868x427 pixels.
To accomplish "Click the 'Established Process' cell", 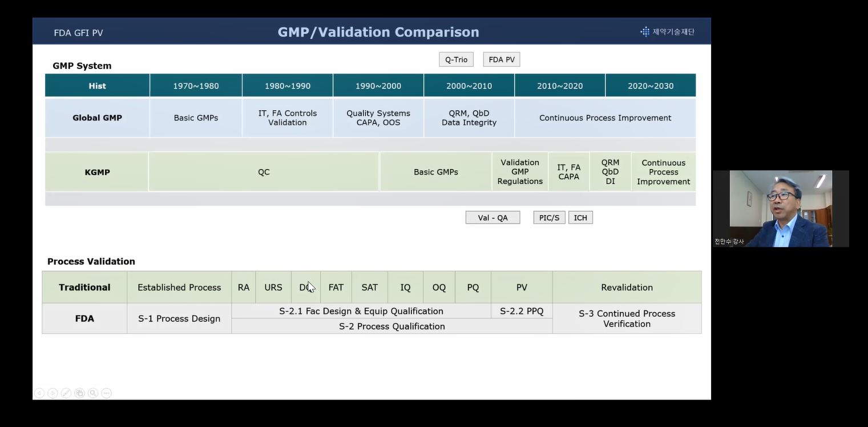I will (x=179, y=287).
